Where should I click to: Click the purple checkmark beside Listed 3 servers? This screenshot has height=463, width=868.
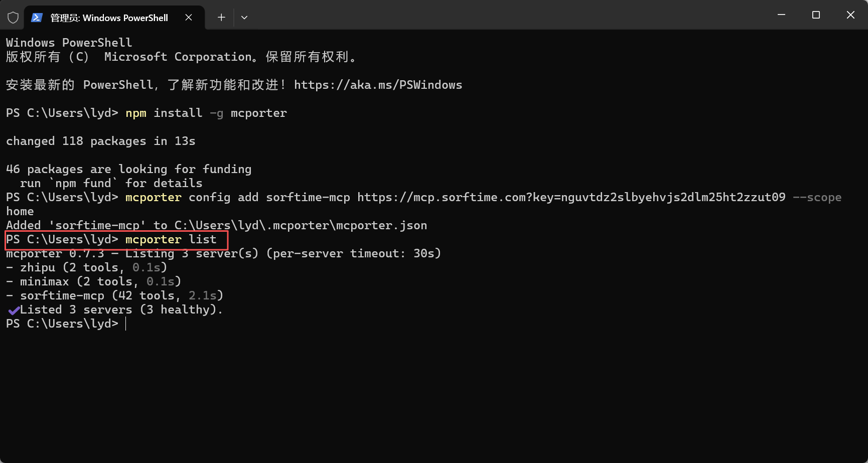click(x=14, y=310)
